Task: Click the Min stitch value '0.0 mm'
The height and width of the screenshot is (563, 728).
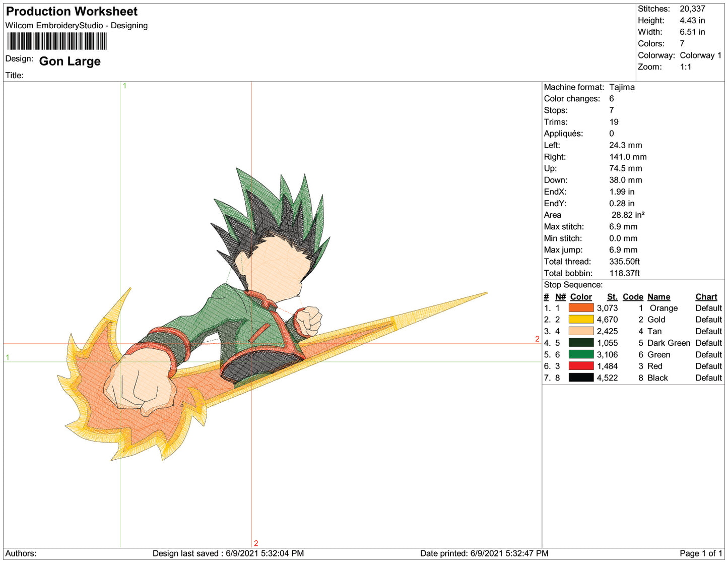Action: pyautogui.click(x=623, y=238)
